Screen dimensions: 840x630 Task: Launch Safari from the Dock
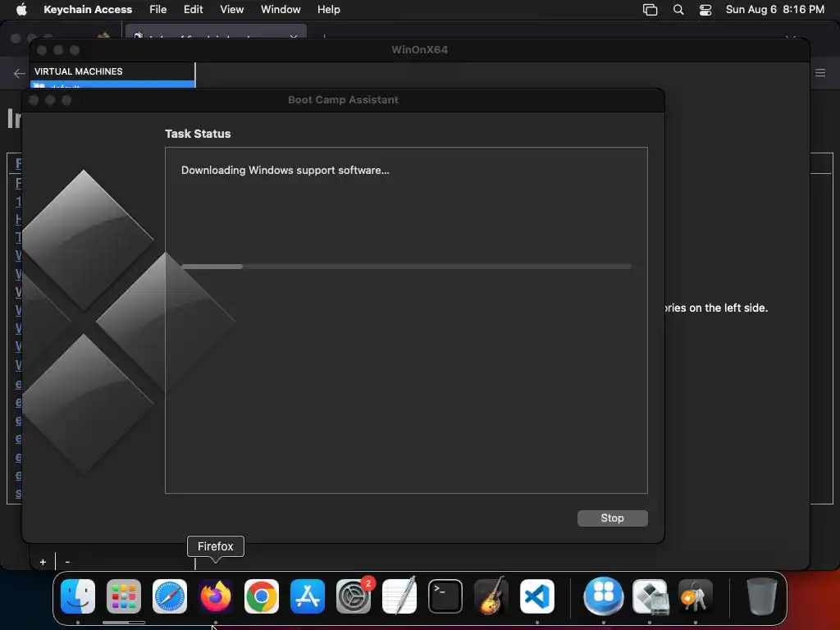point(170,596)
